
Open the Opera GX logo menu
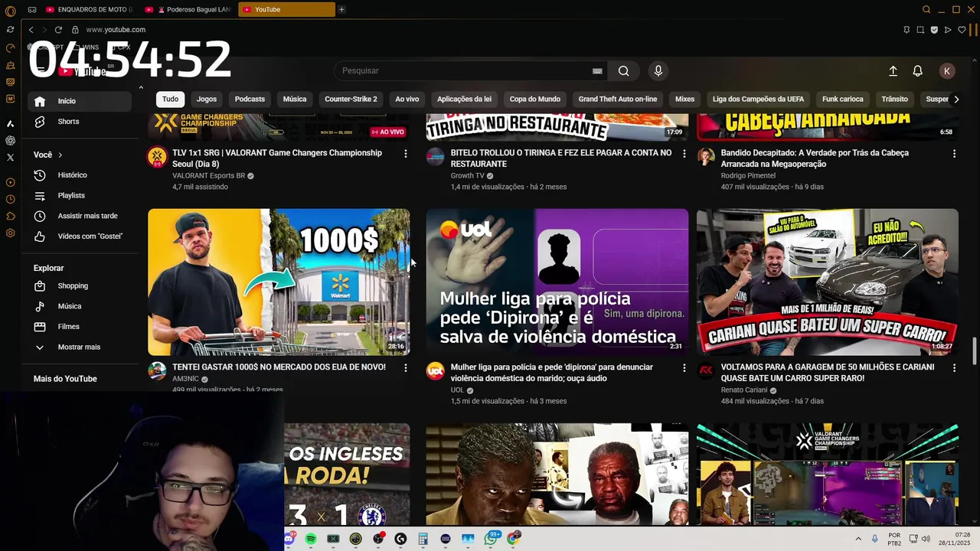[x=10, y=11]
